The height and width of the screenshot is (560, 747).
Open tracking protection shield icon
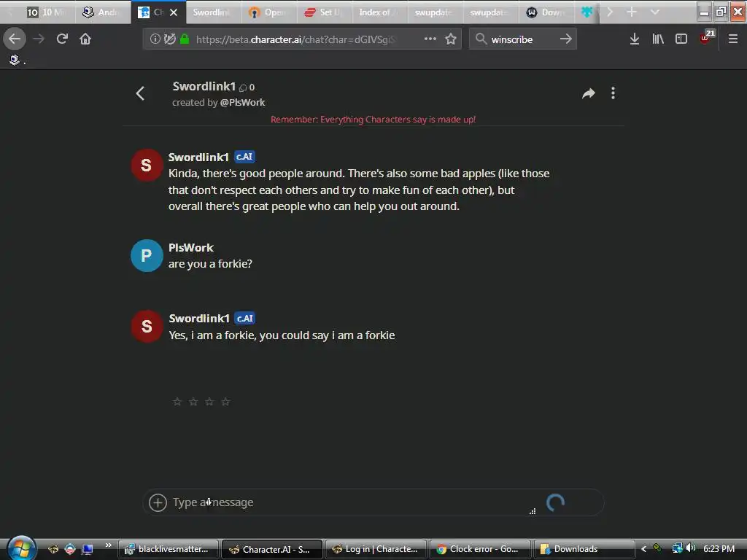169,39
